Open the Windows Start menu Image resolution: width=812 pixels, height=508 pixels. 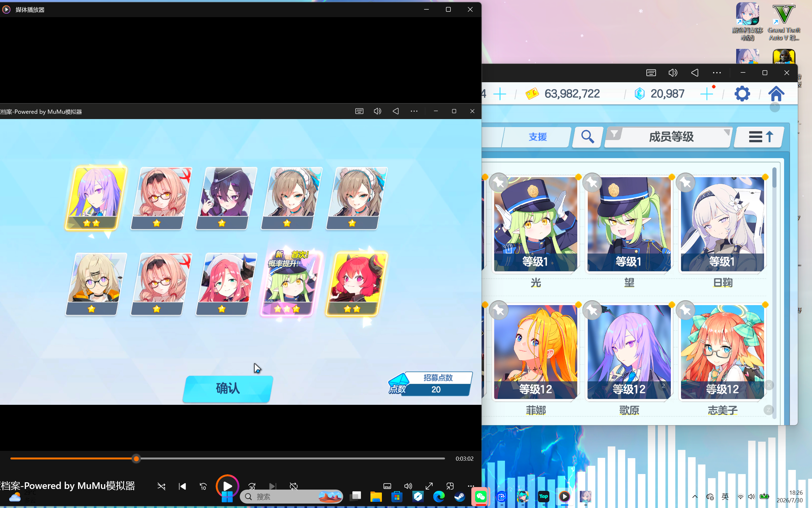point(227,497)
